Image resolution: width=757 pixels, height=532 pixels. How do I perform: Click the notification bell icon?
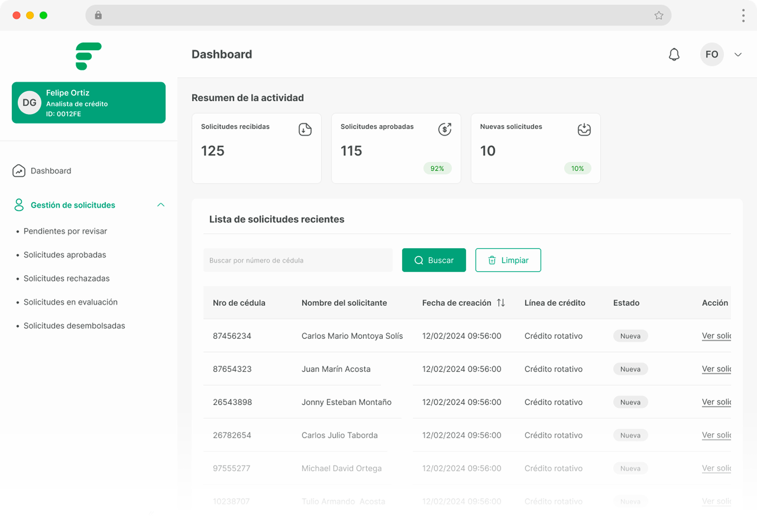point(674,54)
